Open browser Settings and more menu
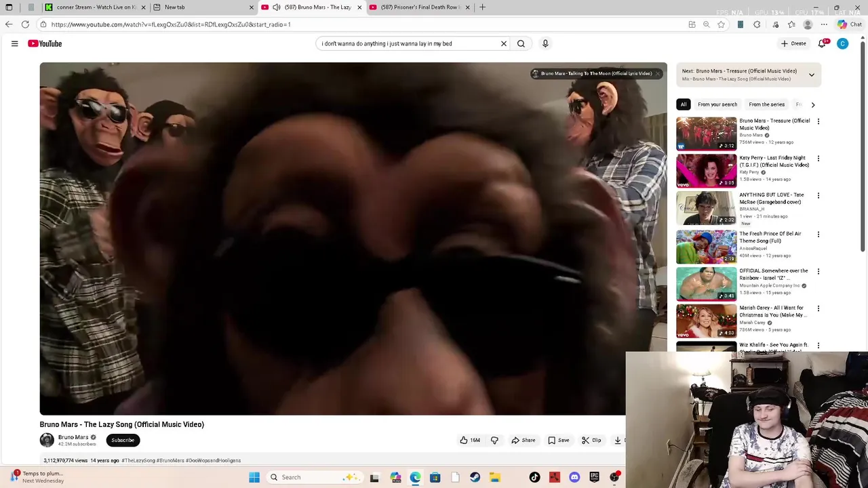This screenshot has width=868, height=488. (x=824, y=24)
